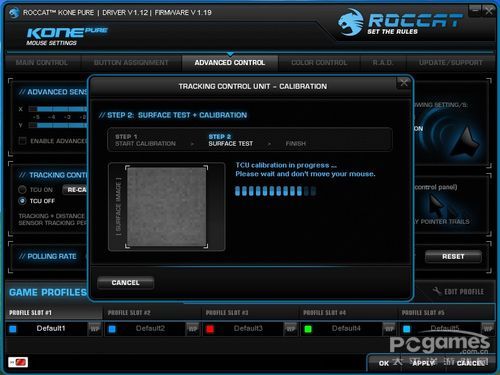The image size is (500, 375).
Task: Click the WP icon next to Default4
Action: coord(389,329)
